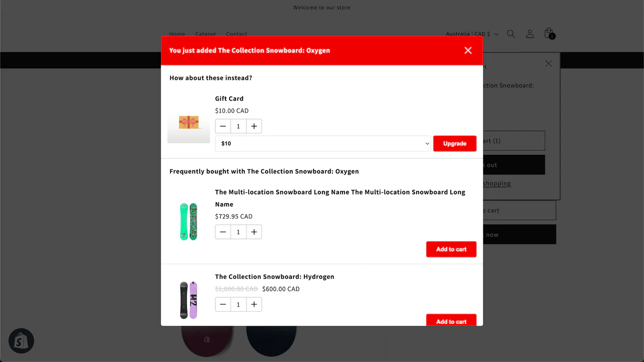Viewport: 644px width, 362px height.
Task: Add Hydrogen snowboard to cart
Action: point(451,321)
